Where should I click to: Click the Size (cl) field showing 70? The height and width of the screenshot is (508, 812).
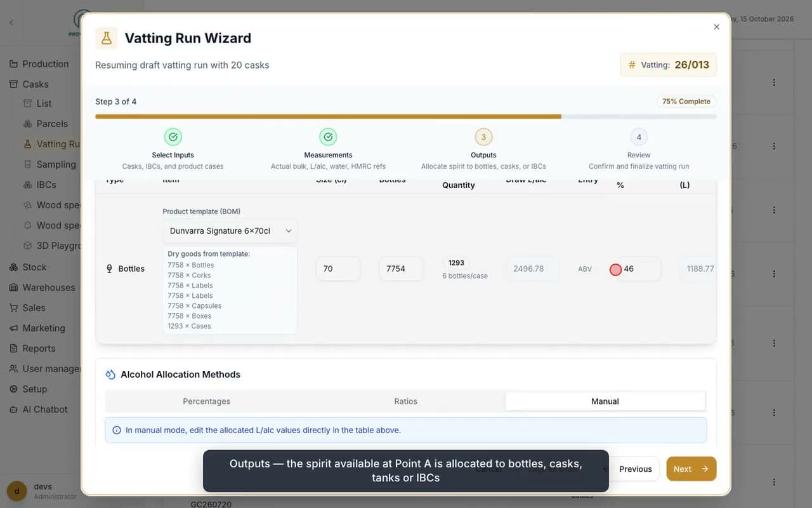338,269
